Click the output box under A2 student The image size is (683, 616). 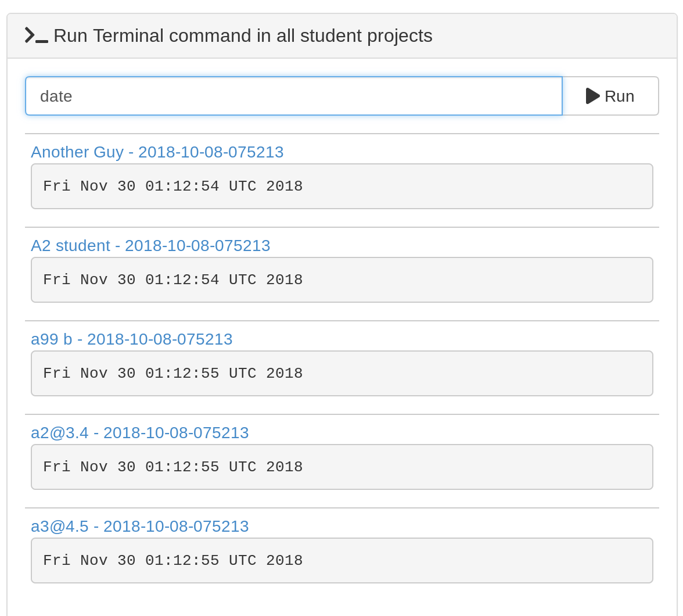[341, 280]
